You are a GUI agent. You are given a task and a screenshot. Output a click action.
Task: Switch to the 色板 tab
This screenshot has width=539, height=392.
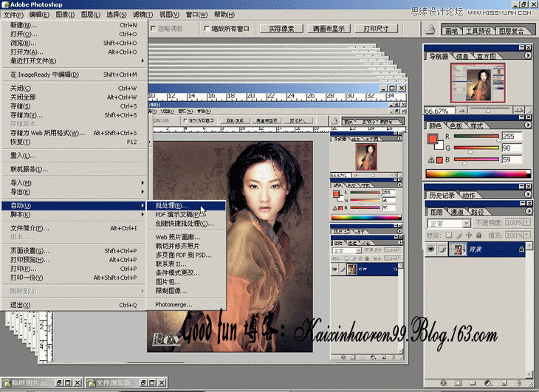(x=456, y=125)
